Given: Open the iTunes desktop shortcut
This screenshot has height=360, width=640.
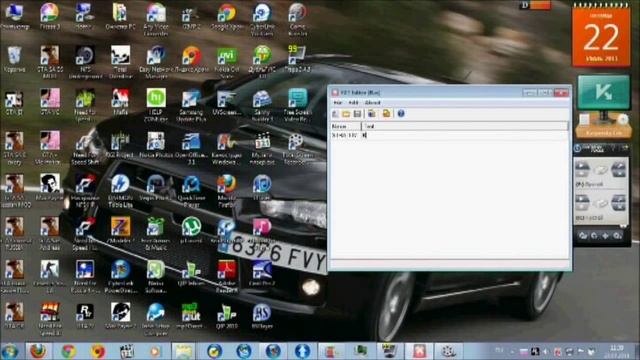Looking at the screenshot, I should click(262, 188).
